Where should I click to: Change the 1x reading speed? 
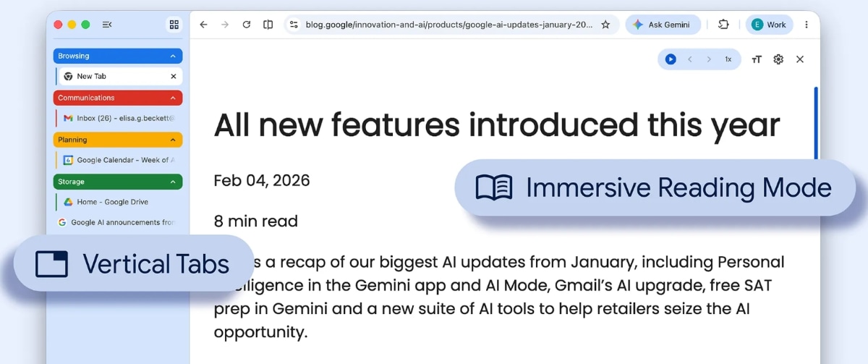(x=728, y=59)
